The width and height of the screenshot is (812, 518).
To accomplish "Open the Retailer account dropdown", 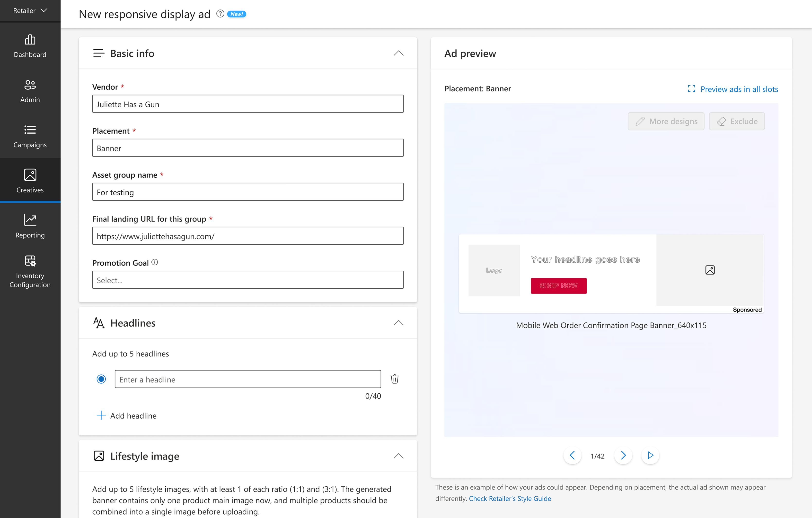I will pos(30,10).
